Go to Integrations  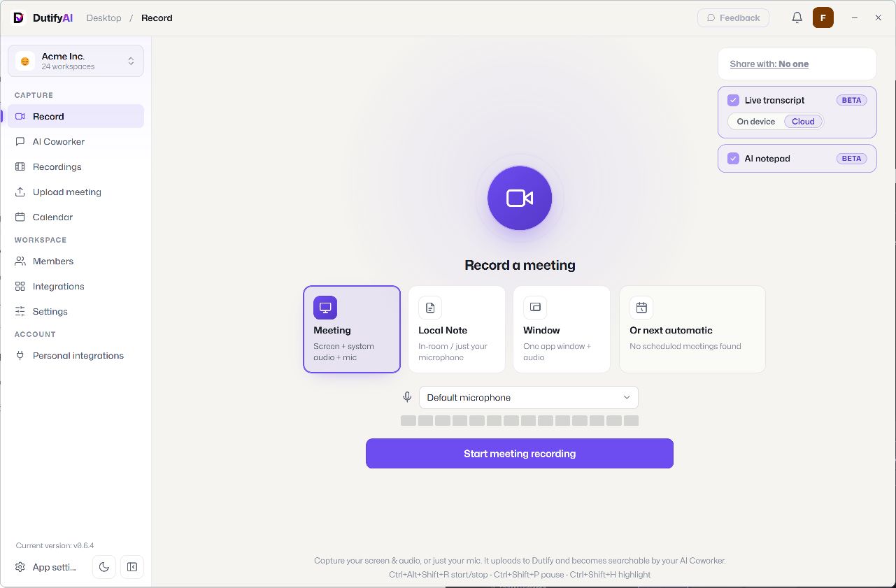pos(76,286)
